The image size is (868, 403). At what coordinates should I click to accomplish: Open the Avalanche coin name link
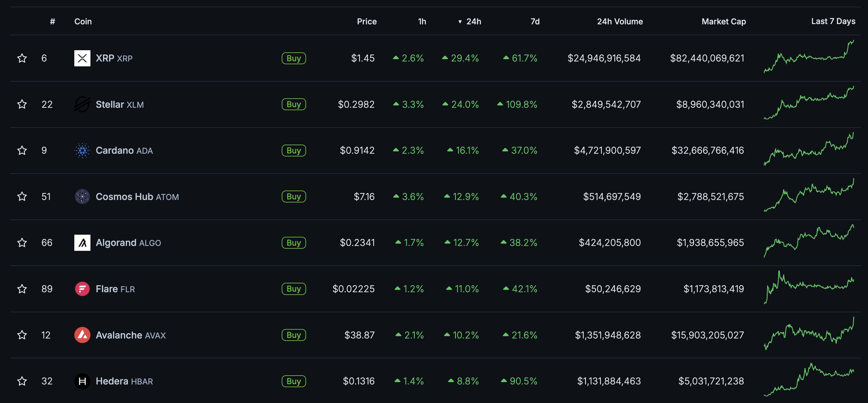tap(118, 335)
